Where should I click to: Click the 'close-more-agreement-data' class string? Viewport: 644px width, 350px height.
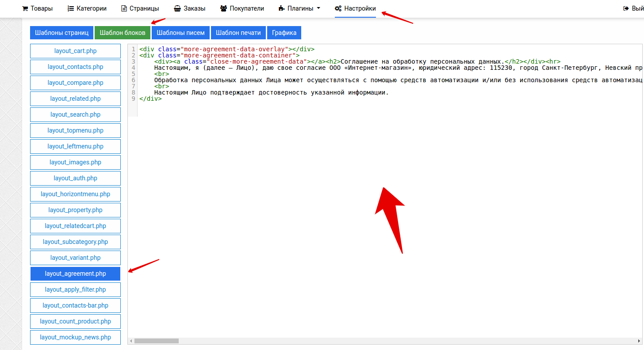[257, 61]
